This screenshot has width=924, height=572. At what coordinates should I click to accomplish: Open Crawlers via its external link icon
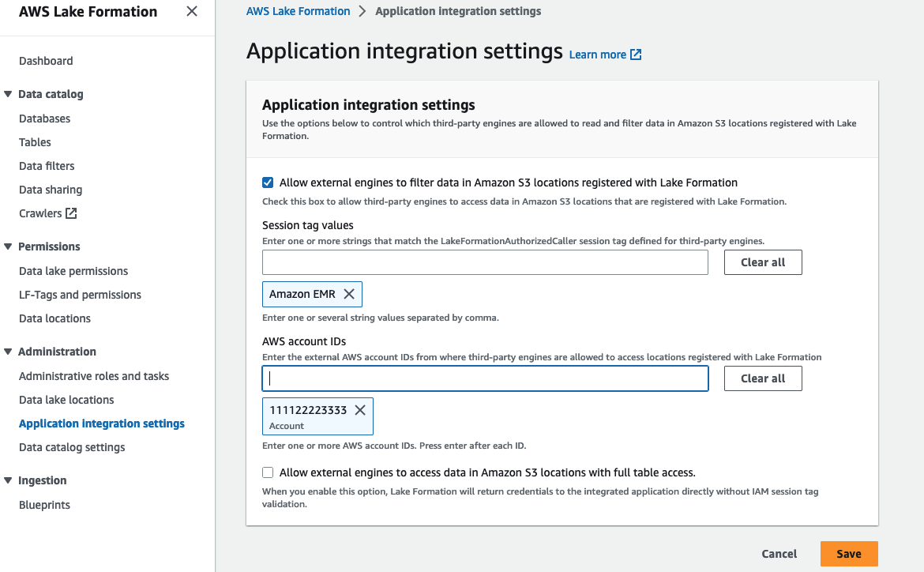pyautogui.click(x=70, y=213)
